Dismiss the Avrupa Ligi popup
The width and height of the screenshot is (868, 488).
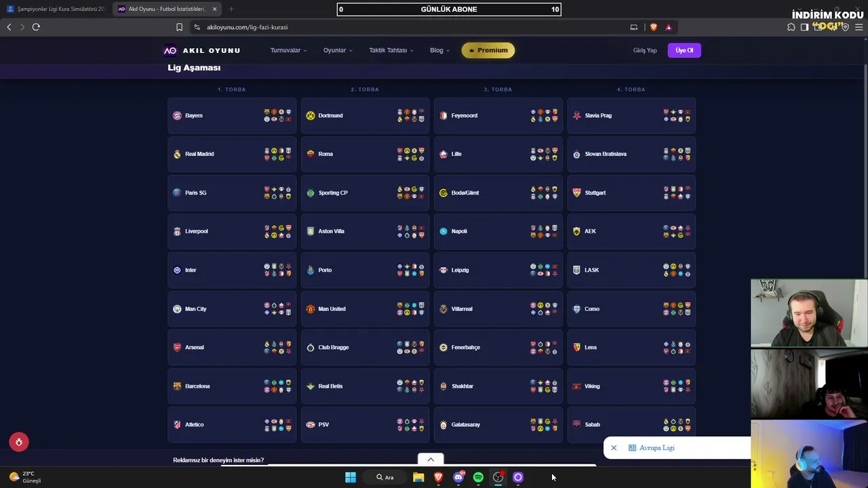click(614, 448)
